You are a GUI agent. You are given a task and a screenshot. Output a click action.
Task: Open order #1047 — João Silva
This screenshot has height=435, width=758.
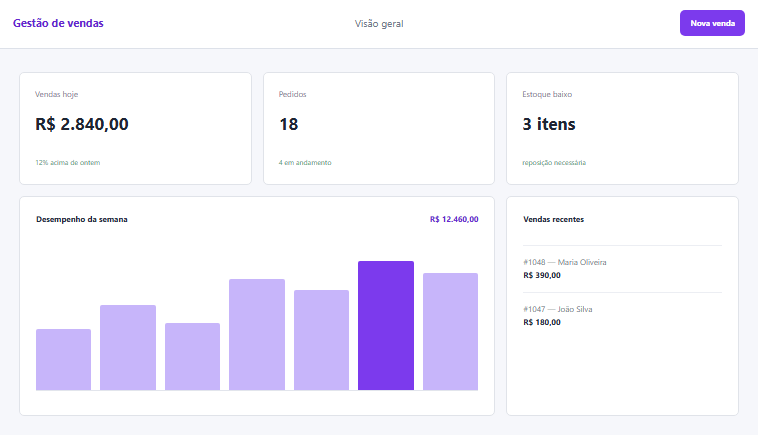pos(558,309)
